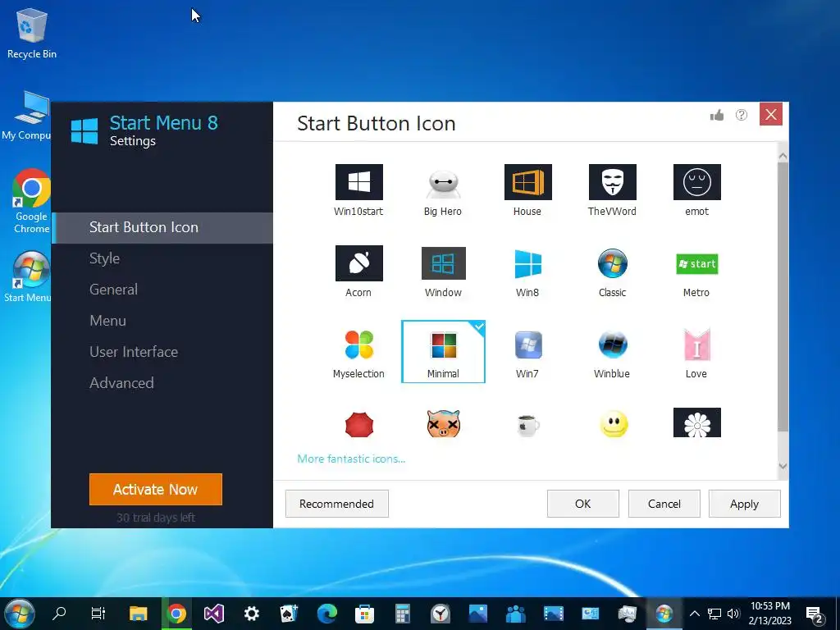
Task: Open the General settings section
Action: click(x=162, y=290)
